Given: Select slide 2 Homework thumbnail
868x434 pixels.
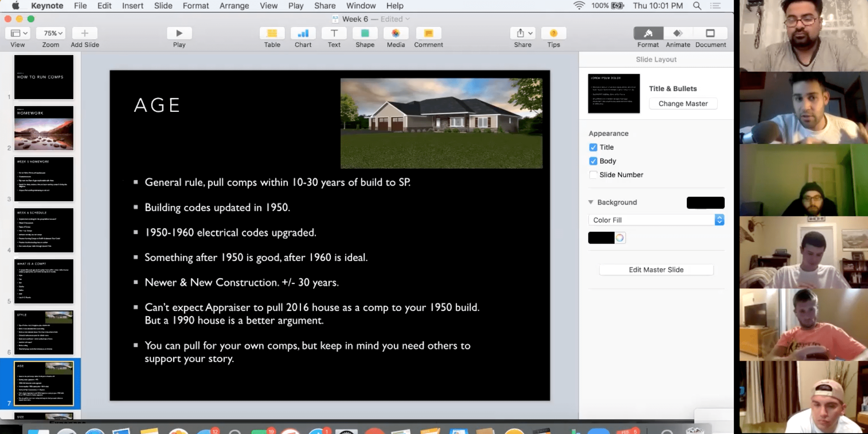Looking at the screenshot, I should 44,128.
